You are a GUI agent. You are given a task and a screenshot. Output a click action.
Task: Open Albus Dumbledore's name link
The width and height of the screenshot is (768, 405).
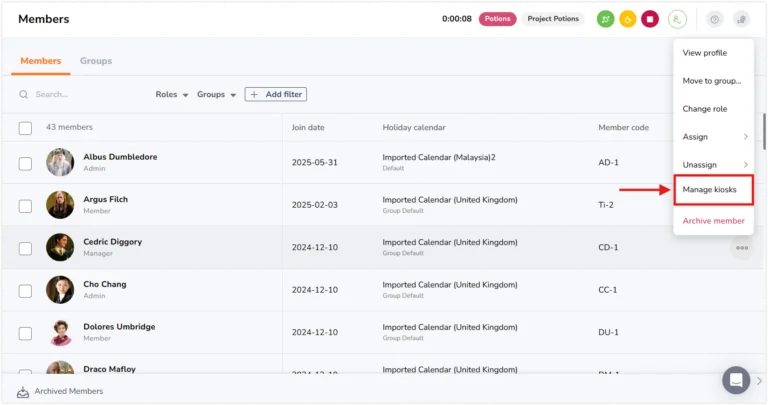click(x=120, y=157)
